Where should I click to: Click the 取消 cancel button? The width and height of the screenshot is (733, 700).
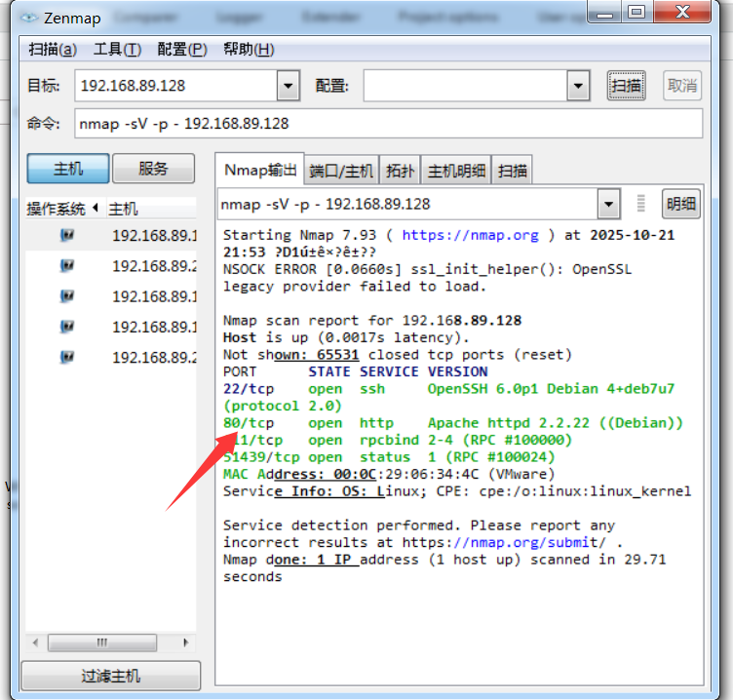(682, 86)
